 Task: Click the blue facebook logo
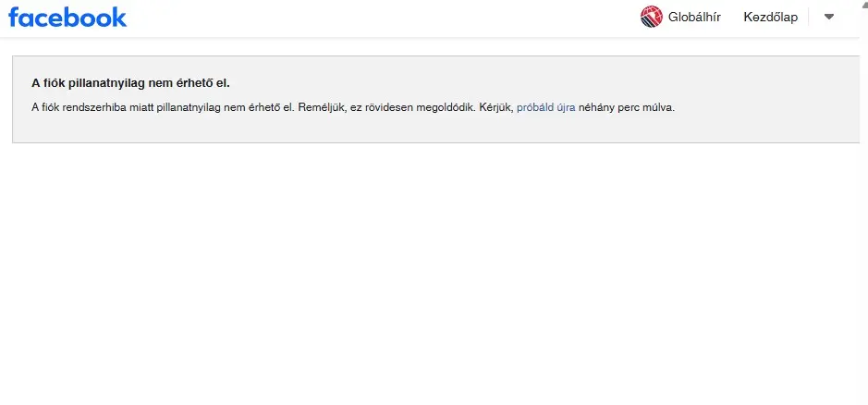67,18
